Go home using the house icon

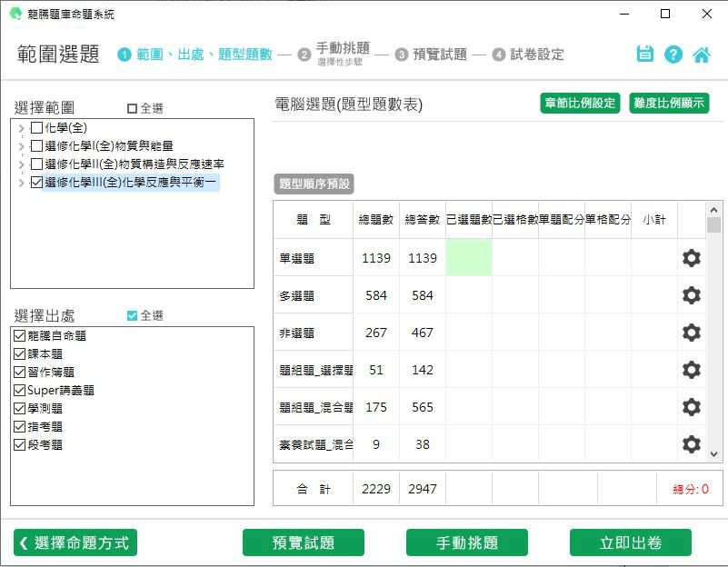click(701, 55)
